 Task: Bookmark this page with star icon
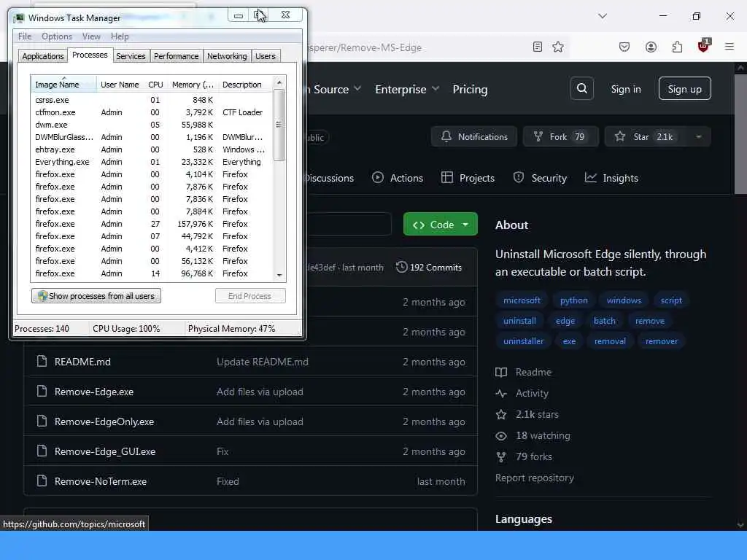558,47
